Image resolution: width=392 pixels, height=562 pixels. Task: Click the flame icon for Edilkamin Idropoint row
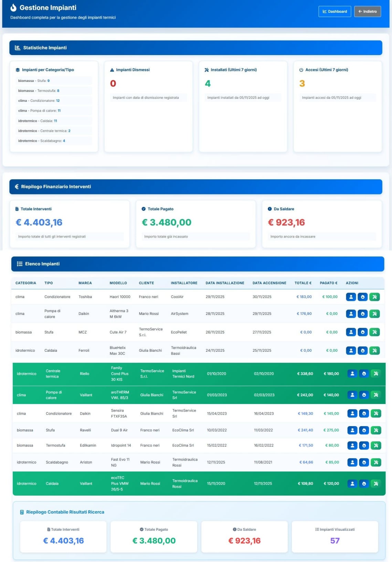364,445
